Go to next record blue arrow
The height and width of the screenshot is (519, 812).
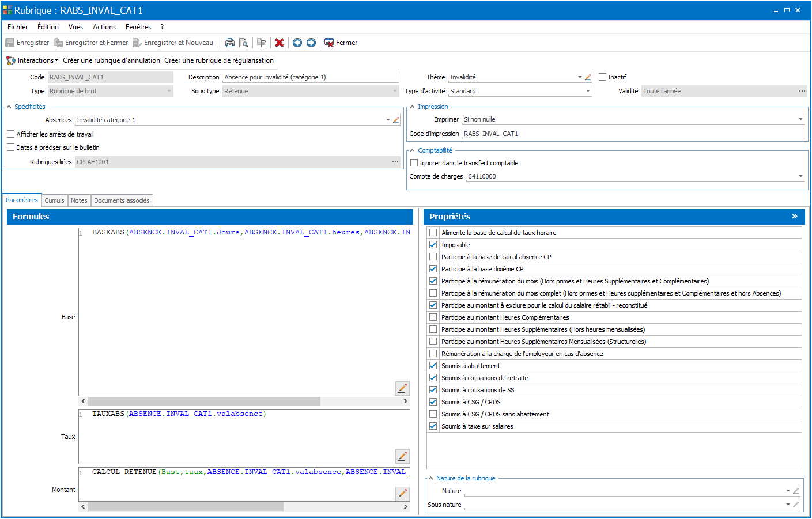pyautogui.click(x=311, y=43)
